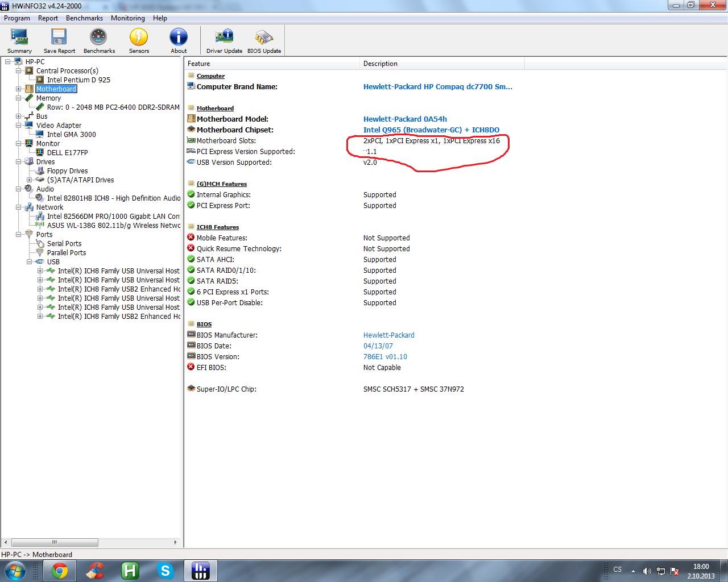Click the Intel Q965 chipset link
This screenshot has width=728, height=582.
[431, 130]
